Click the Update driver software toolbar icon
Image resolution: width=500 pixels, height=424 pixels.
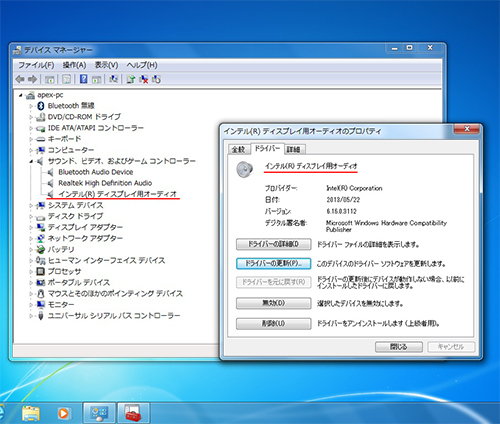click(x=131, y=79)
